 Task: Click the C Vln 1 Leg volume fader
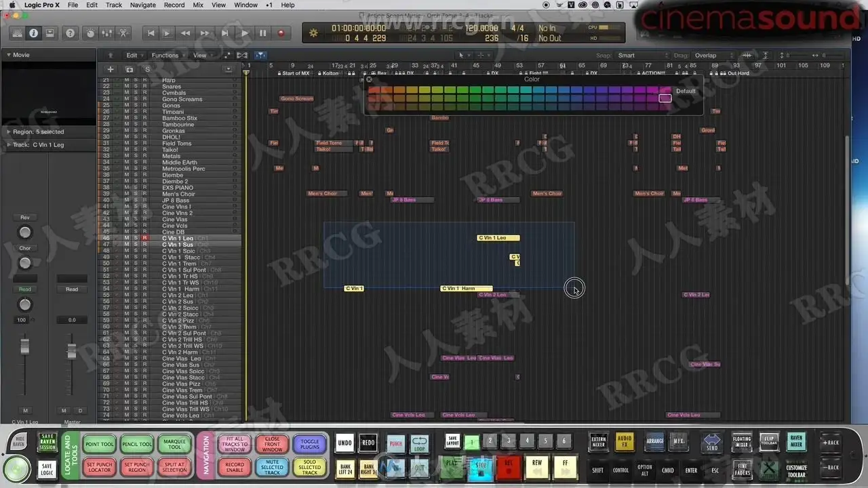click(25, 346)
